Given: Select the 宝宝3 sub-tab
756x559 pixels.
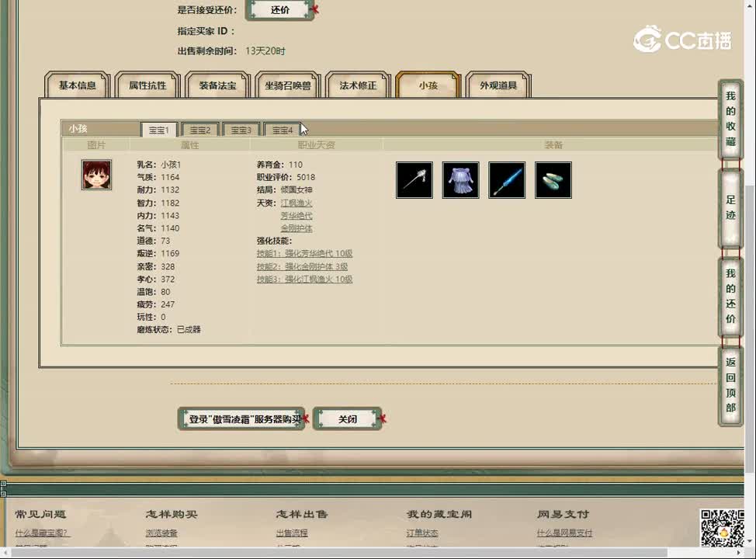Looking at the screenshot, I should [241, 130].
